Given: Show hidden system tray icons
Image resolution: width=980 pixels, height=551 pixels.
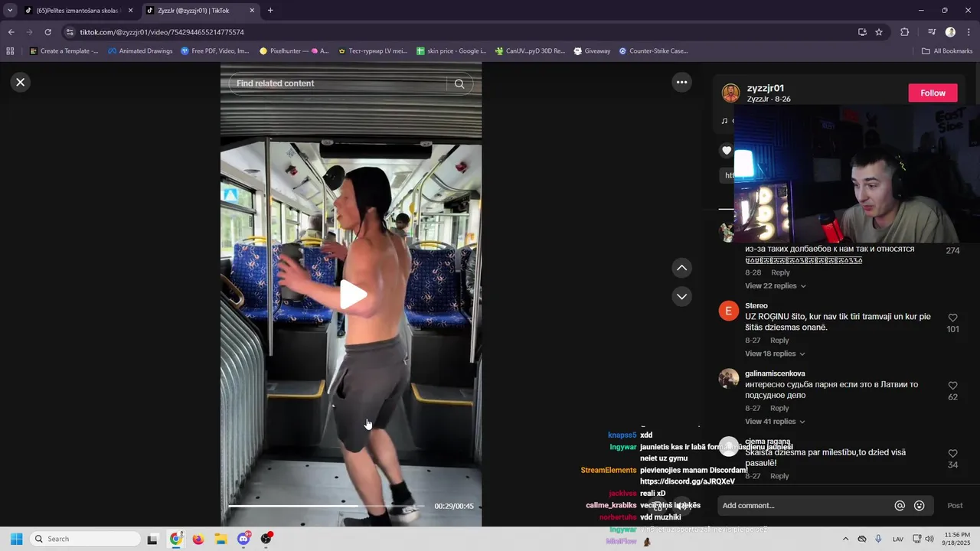Looking at the screenshot, I should 845,539.
